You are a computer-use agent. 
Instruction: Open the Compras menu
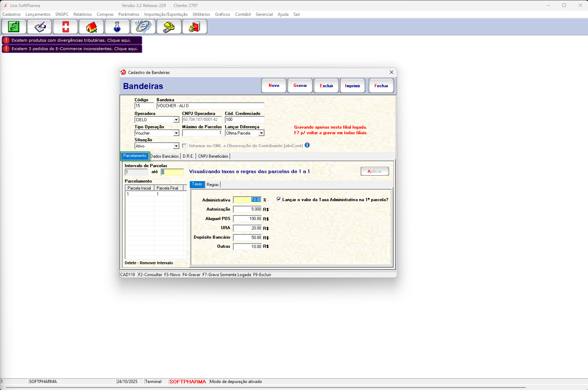tap(105, 14)
